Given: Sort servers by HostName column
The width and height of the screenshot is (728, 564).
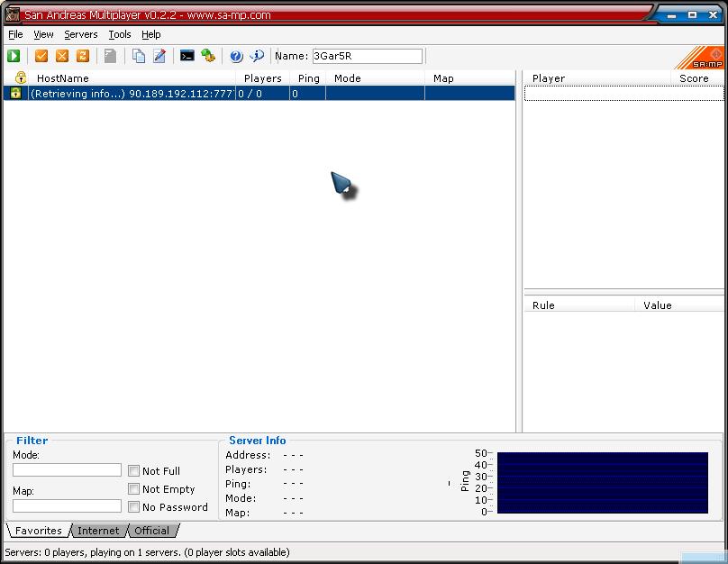Looking at the screenshot, I should point(132,78).
